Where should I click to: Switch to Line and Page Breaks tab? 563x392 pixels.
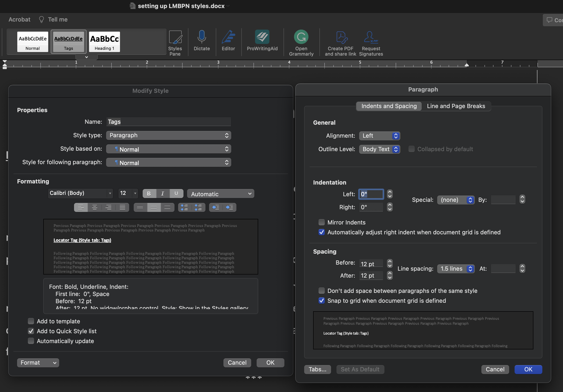tap(456, 106)
